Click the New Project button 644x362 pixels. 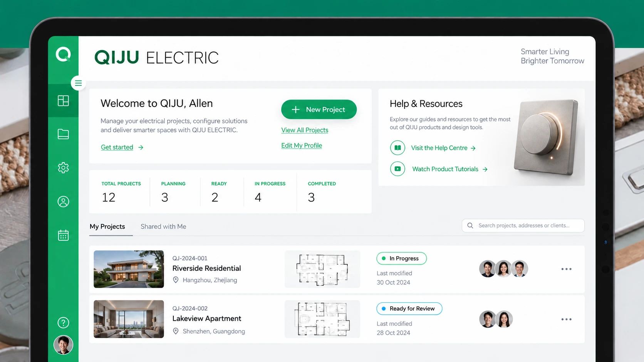click(x=319, y=110)
